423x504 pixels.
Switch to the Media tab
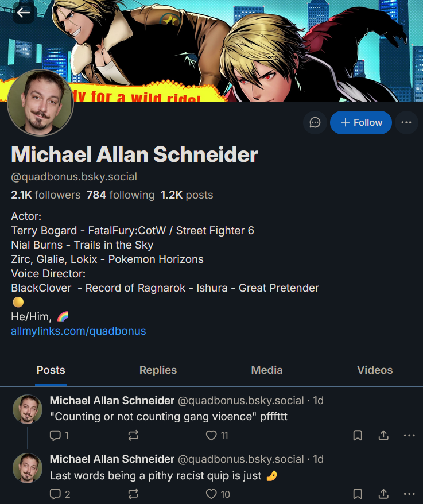pyautogui.click(x=267, y=370)
